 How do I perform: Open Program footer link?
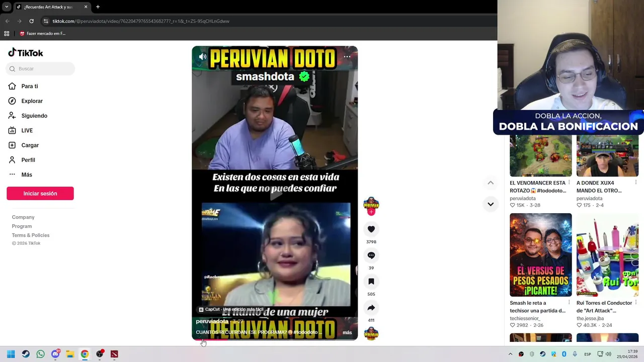coord(22,226)
